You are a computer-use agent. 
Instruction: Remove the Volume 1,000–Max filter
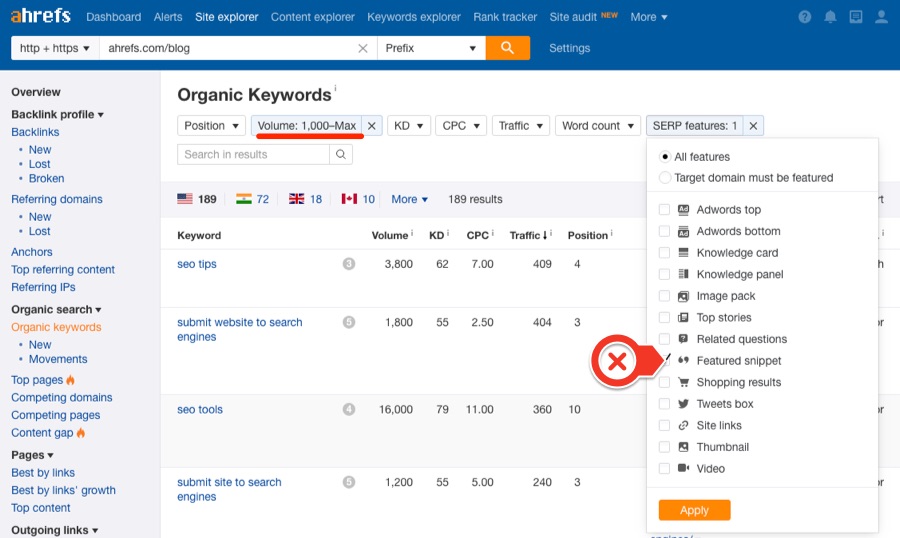pyautogui.click(x=371, y=126)
